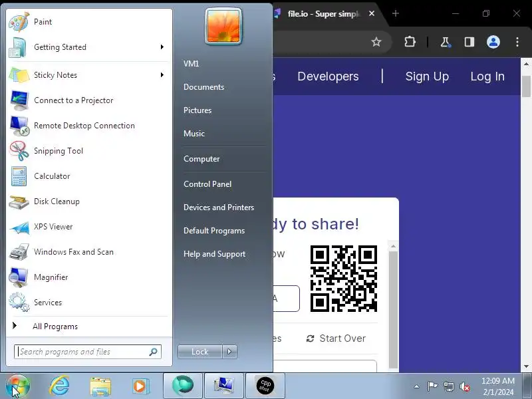Launch Magnifier
The image size is (532, 399).
[x=88, y=277]
